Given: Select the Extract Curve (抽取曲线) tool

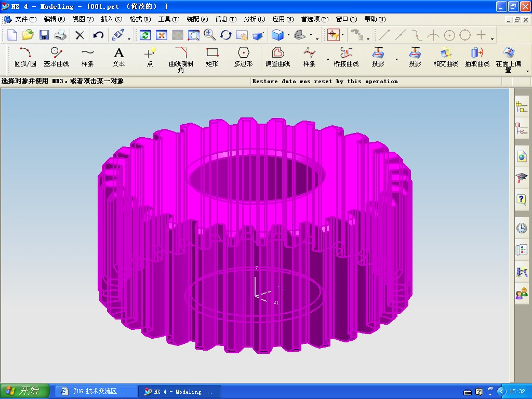Looking at the screenshot, I should [x=477, y=57].
